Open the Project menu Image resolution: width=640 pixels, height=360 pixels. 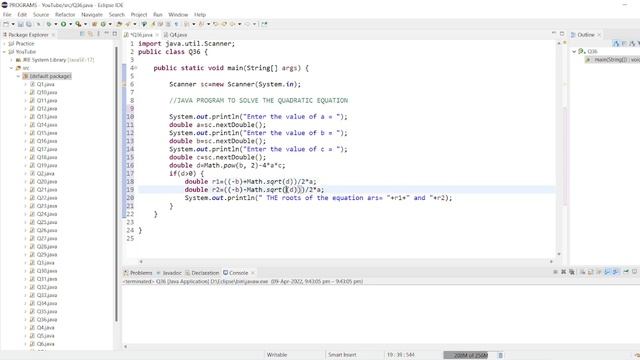click(x=139, y=14)
